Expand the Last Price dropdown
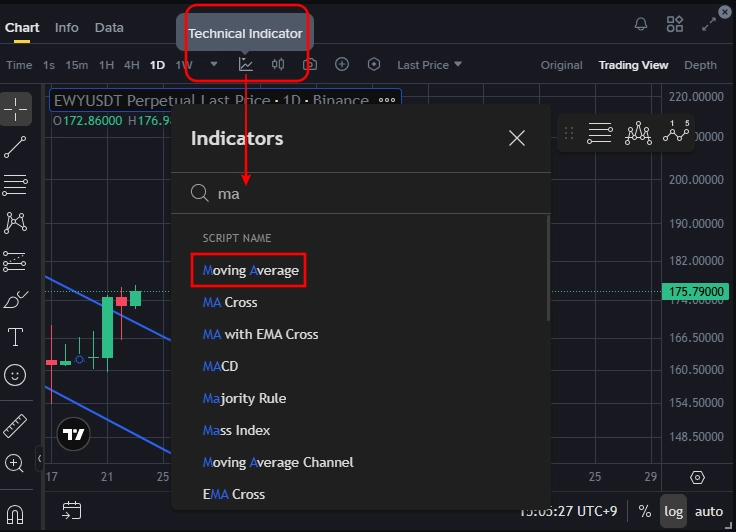This screenshot has width=736, height=532. pos(429,65)
